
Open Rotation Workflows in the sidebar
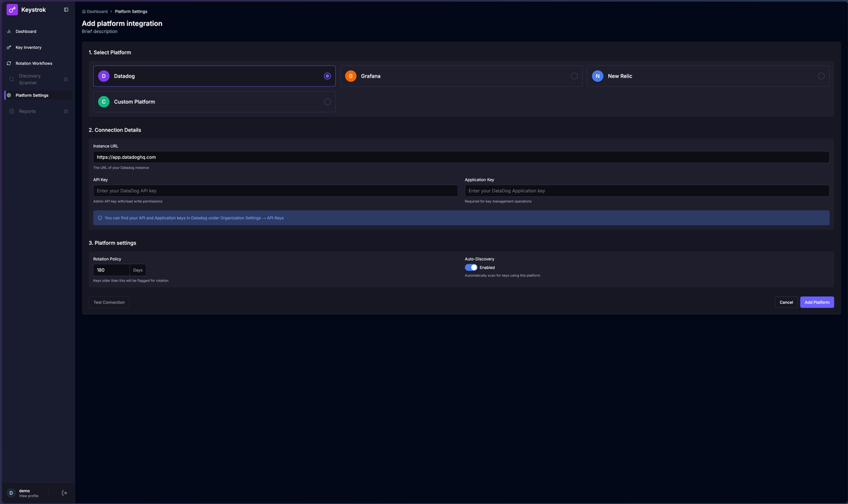tap(38, 64)
